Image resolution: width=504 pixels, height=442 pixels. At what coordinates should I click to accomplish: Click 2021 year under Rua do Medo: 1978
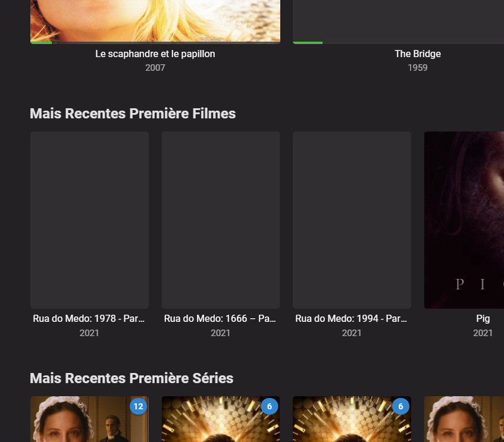pos(89,333)
